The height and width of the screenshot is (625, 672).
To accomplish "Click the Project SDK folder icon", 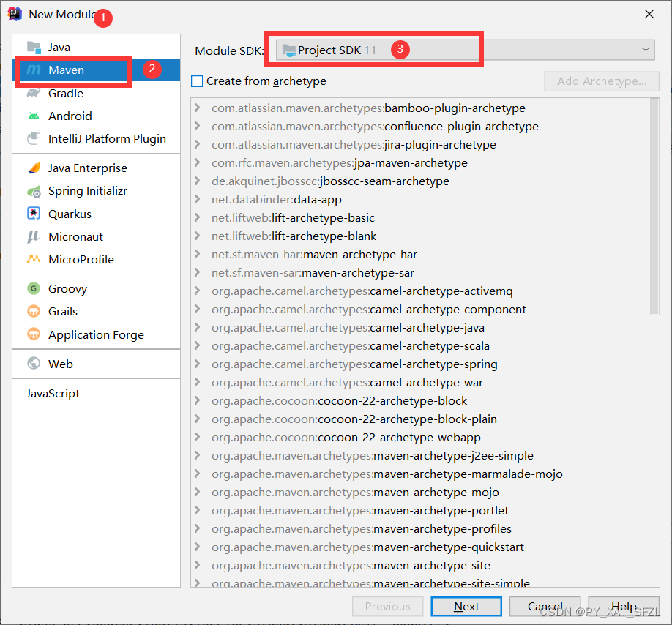I will [289, 50].
